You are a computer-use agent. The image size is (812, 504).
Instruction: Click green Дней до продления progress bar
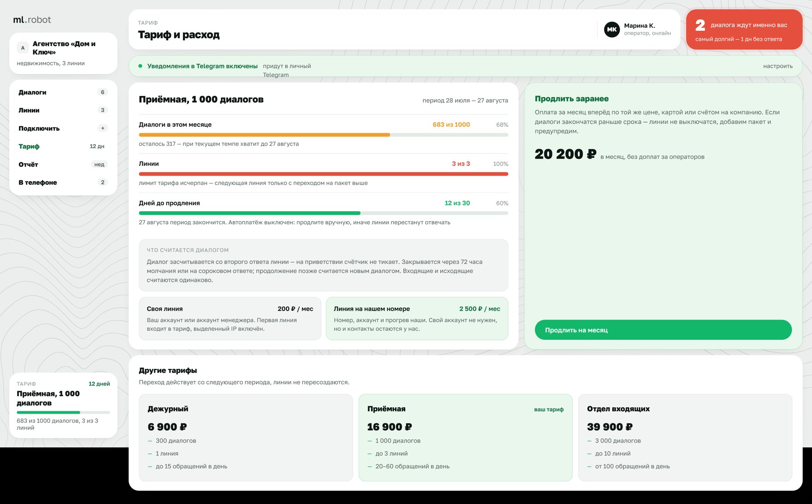pos(323,213)
